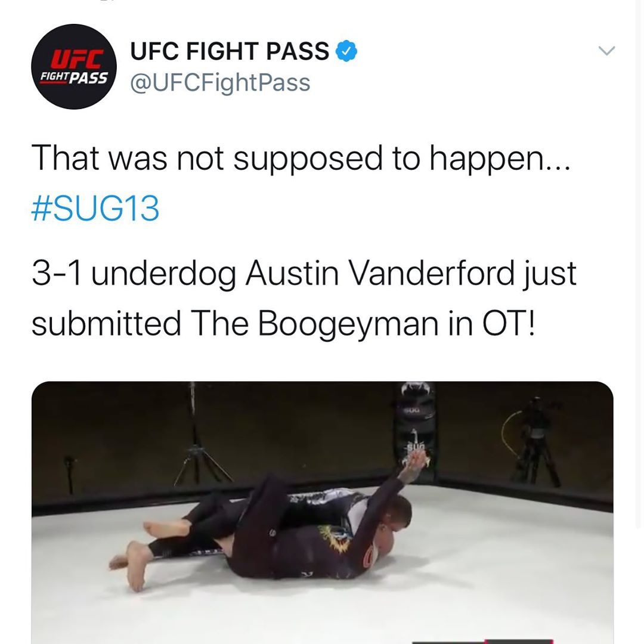Expand the tweet options chevron
The height and width of the screenshot is (644, 644).
point(606,51)
